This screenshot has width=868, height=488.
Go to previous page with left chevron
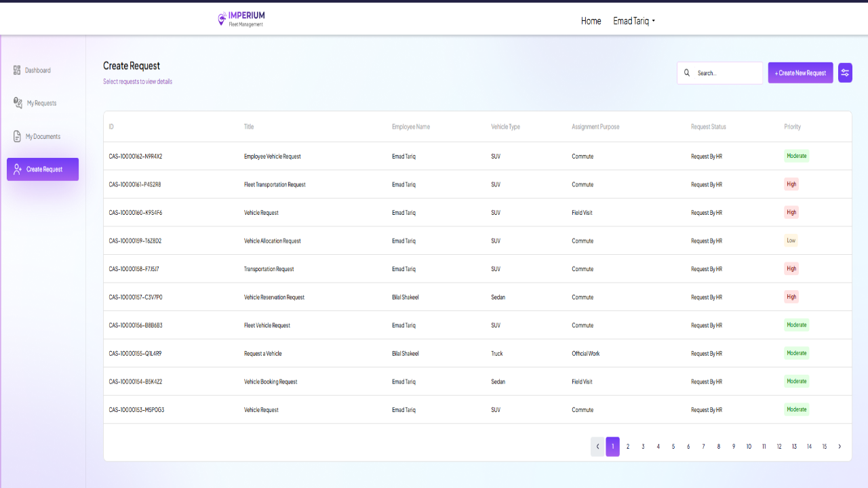[597, 447]
